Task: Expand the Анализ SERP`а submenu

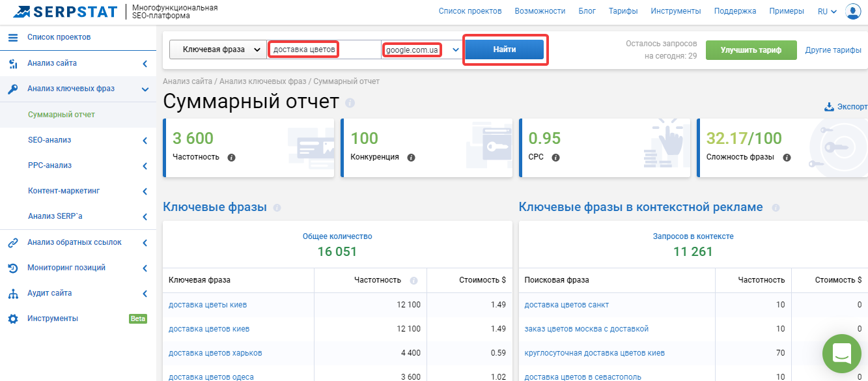Action: click(x=145, y=217)
